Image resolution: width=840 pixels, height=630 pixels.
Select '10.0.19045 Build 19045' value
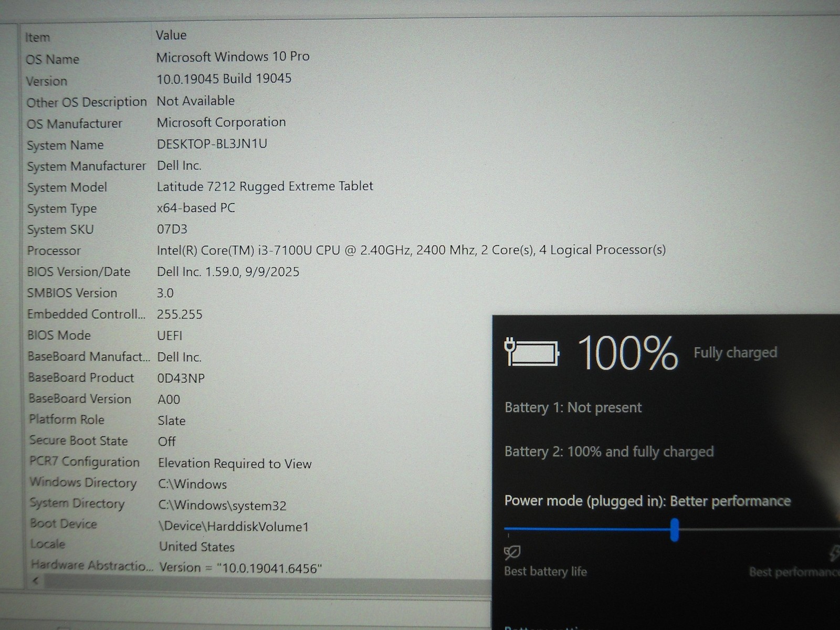click(x=224, y=79)
